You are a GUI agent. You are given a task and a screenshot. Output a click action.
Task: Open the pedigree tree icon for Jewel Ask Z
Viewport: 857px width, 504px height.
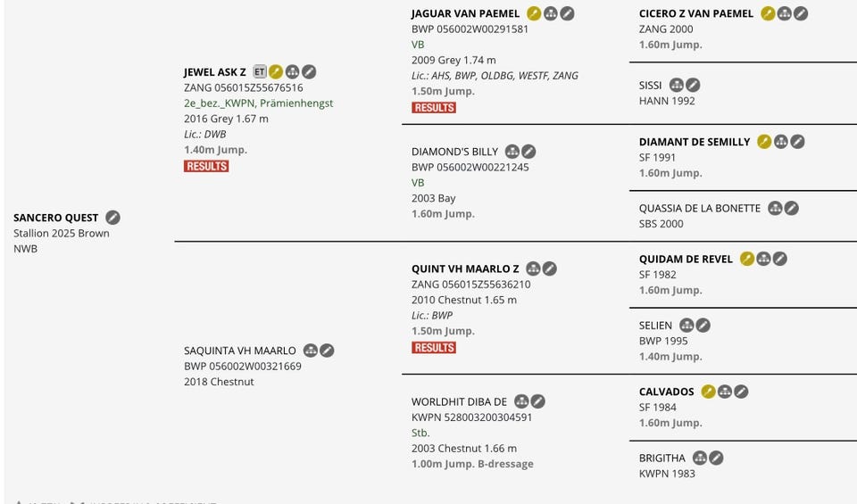click(292, 72)
